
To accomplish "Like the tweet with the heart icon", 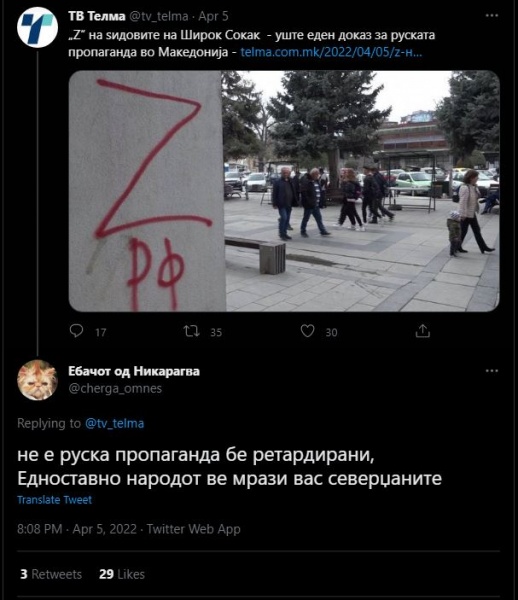I will tap(308, 331).
